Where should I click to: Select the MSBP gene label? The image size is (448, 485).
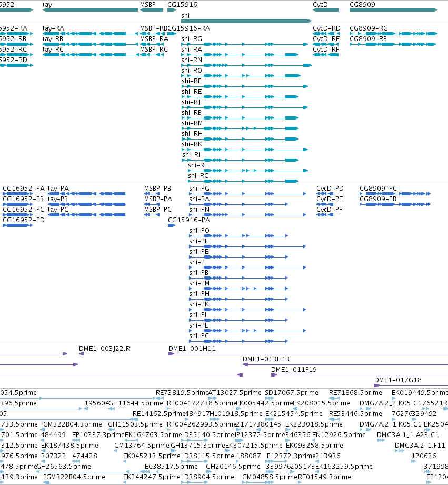(148, 5)
